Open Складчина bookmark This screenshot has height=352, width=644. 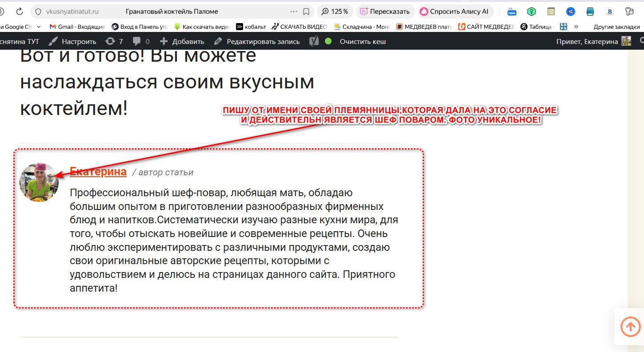coord(362,27)
